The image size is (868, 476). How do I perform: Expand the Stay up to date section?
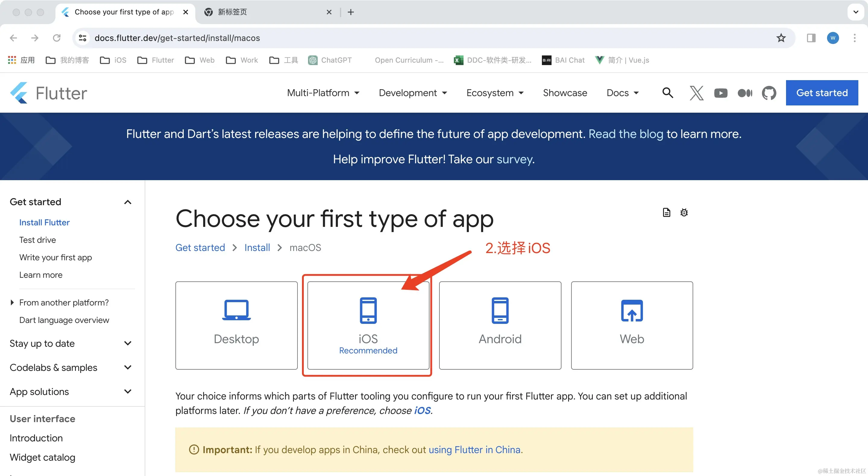(x=128, y=343)
